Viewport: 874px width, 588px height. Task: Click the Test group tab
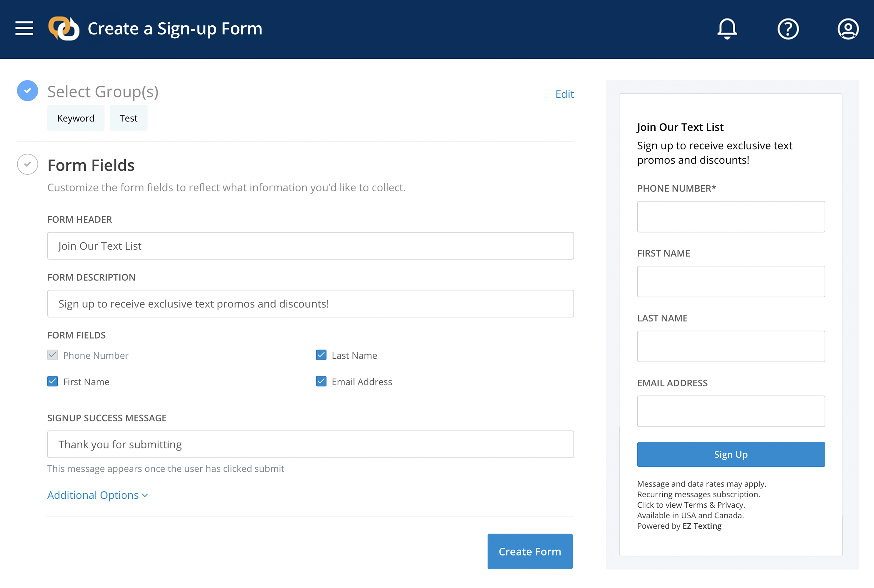point(129,118)
